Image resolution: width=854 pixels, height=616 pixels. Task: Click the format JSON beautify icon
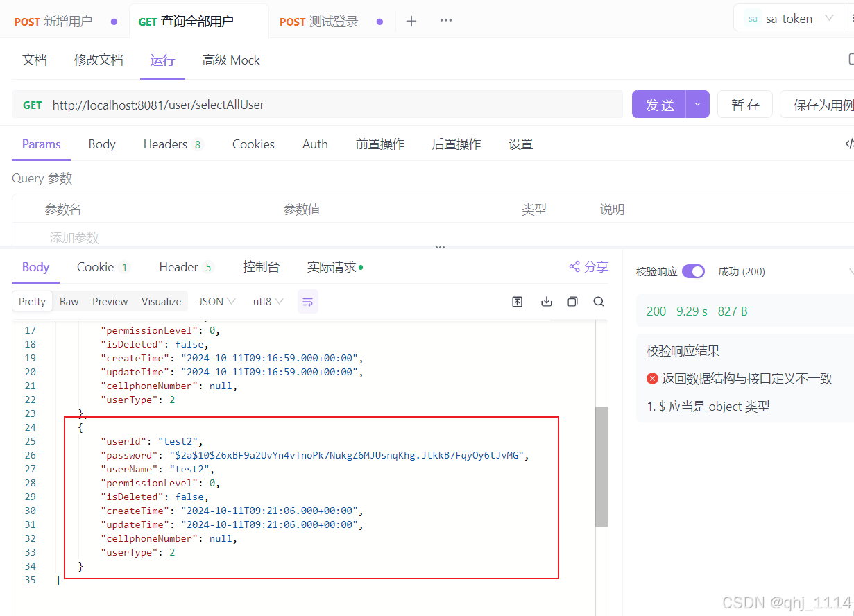[307, 301]
